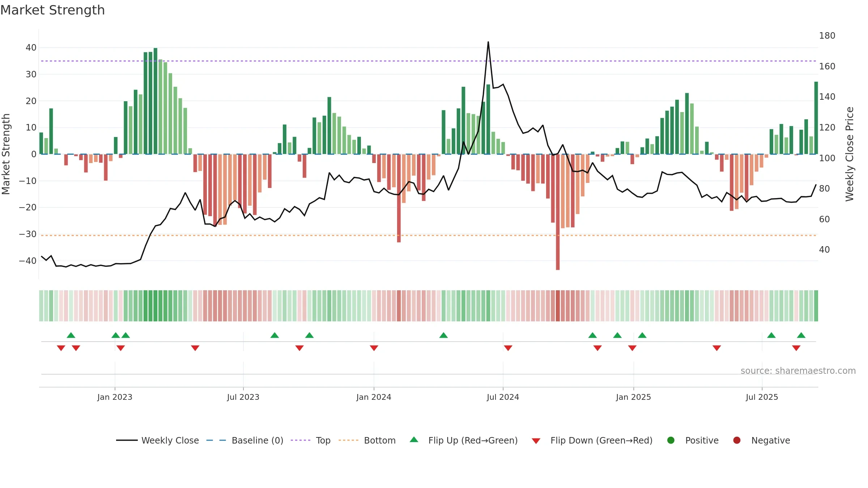Toggle the Bottom legend entry
This screenshot has height=488, width=868.
pos(367,440)
